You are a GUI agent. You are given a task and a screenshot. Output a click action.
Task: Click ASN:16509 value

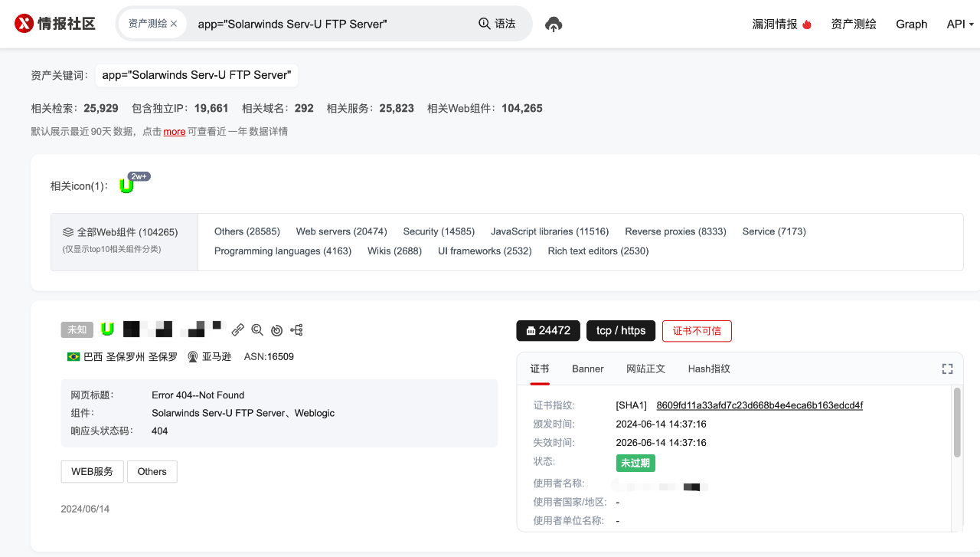coord(269,357)
